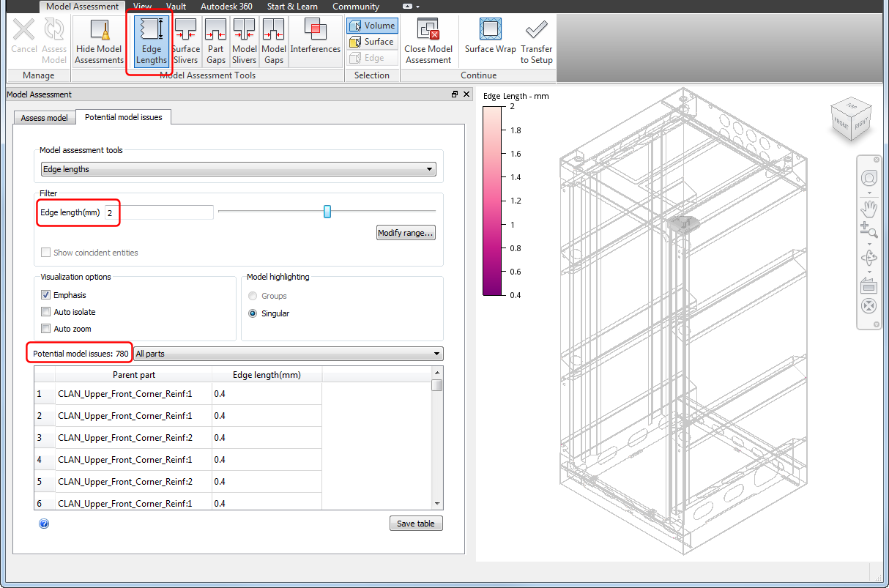Open the Autodesk 360 ribbon tab

tap(226, 7)
